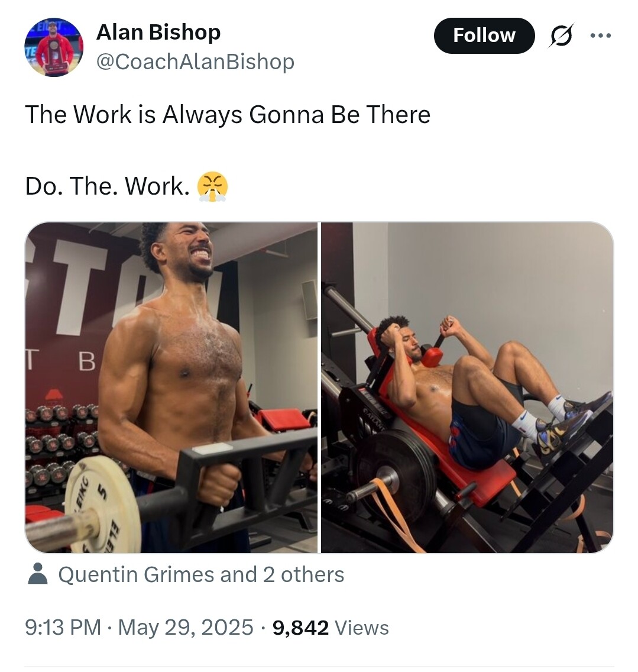The image size is (638, 672).
Task: Open the three-dot more options menu
Action: pos(601,35)
